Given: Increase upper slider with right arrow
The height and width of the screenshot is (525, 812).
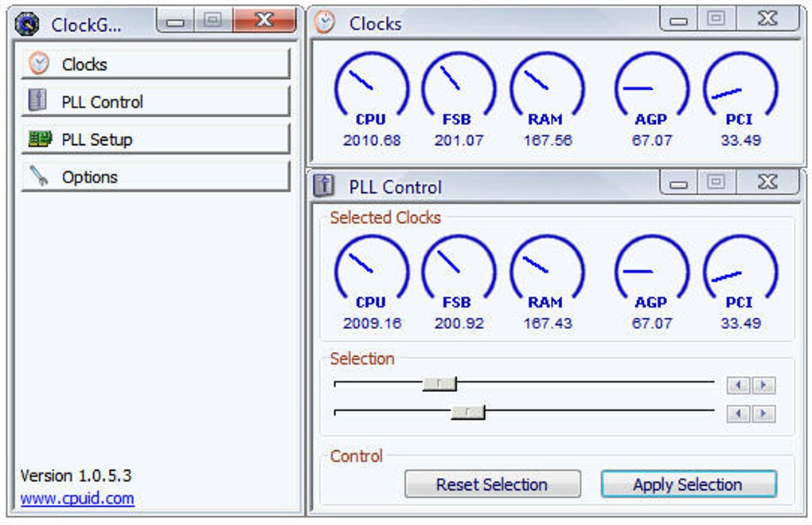Looking at the screenshot, I should click(x=763, y=385).
